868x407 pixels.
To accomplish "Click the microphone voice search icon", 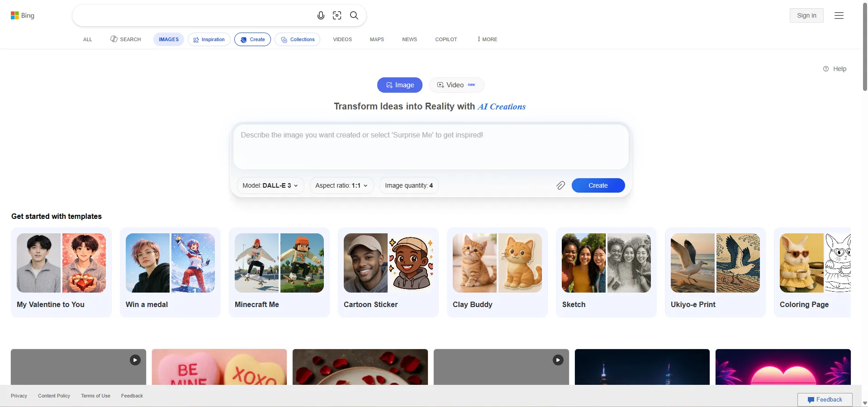I will [320, 15].
